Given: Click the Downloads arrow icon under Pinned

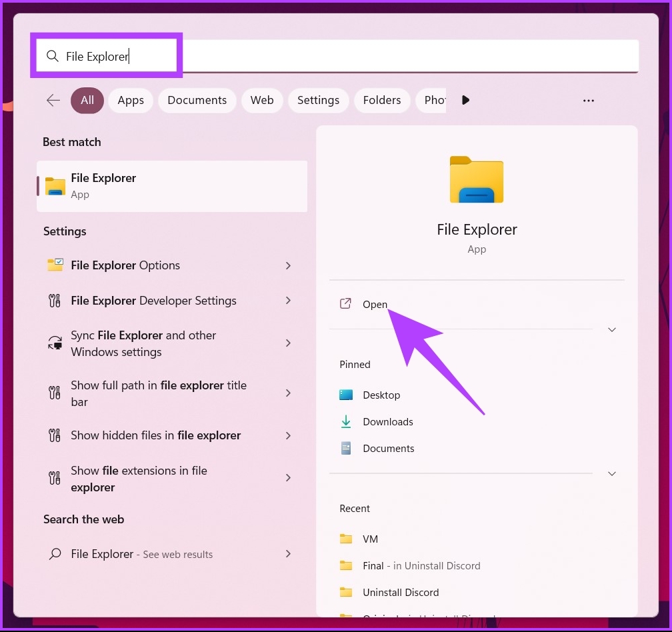Looking at the screenshot, I should [x=346, y=421].
